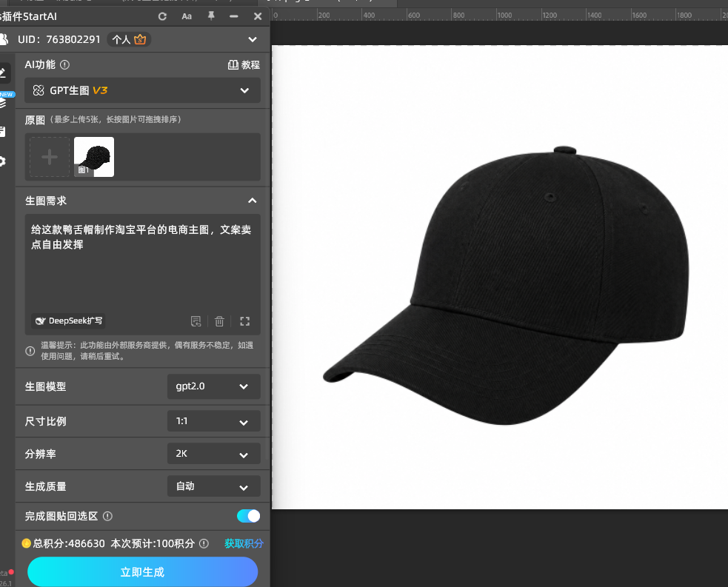Open the prompt history icon
Image resolution: width=728 pixels, height=587 pixels.
tap(196, 321)
